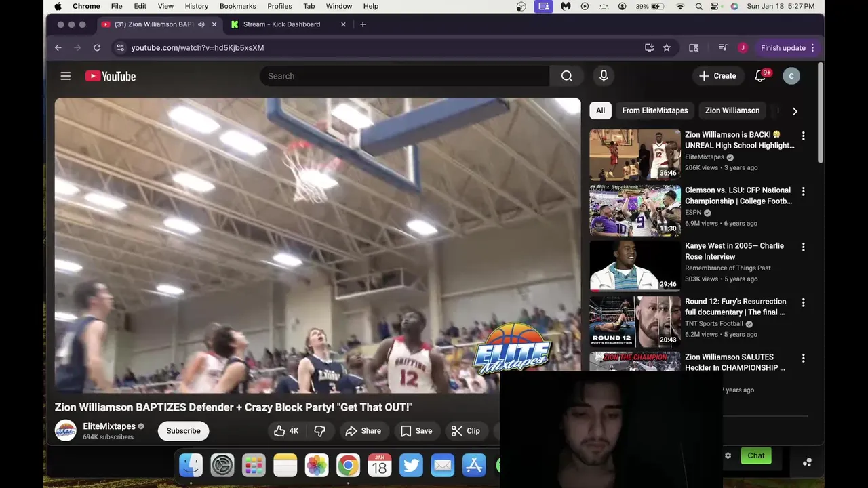Start voice search with the microphone icon
The width and height of the screenshot is (868, 488).
coord(604,76)
